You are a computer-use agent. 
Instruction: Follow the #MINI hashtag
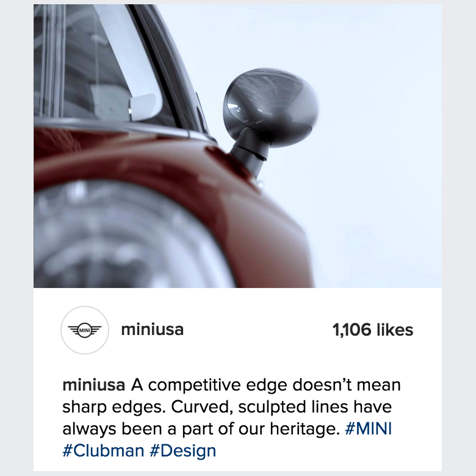point(368,428)
